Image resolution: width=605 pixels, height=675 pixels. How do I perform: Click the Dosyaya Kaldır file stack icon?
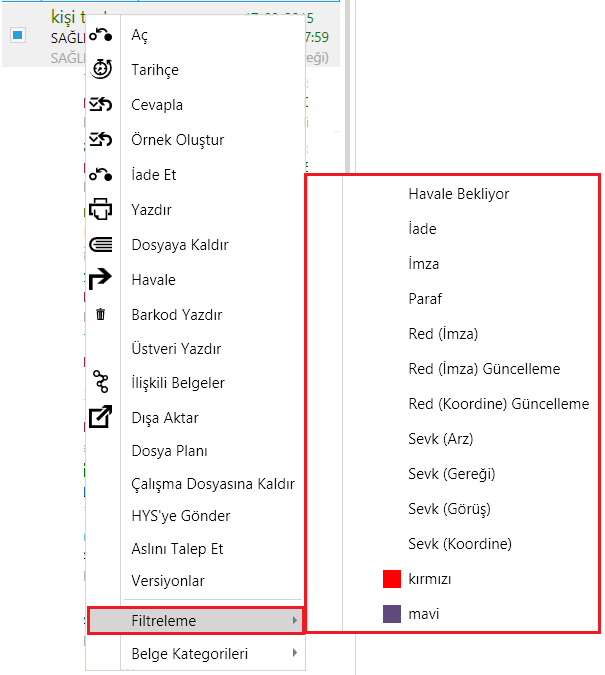pyautogui.click(x=100, y=245)
